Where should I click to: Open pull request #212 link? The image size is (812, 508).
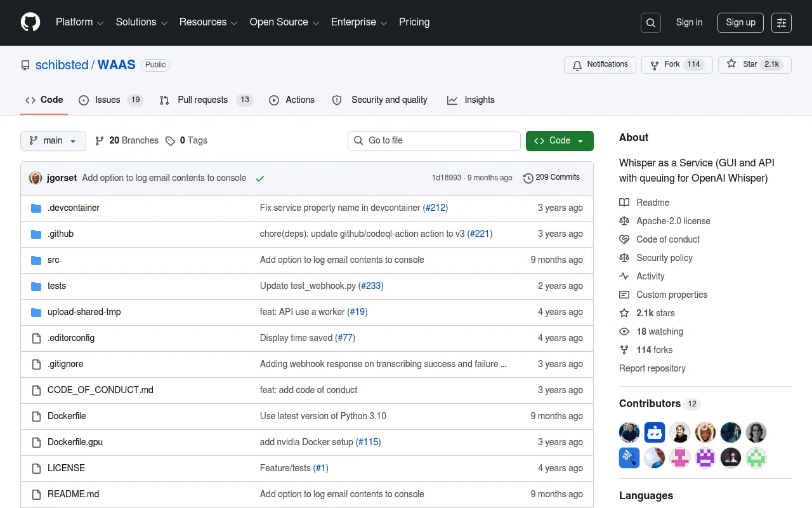[436, 208]
